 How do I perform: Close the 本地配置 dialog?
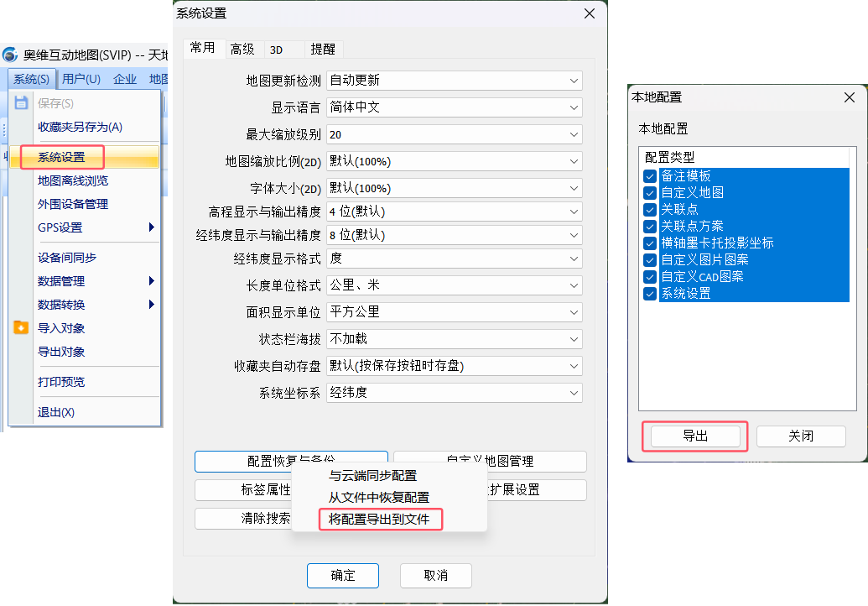pyautogui.click(x=850, y=97)
